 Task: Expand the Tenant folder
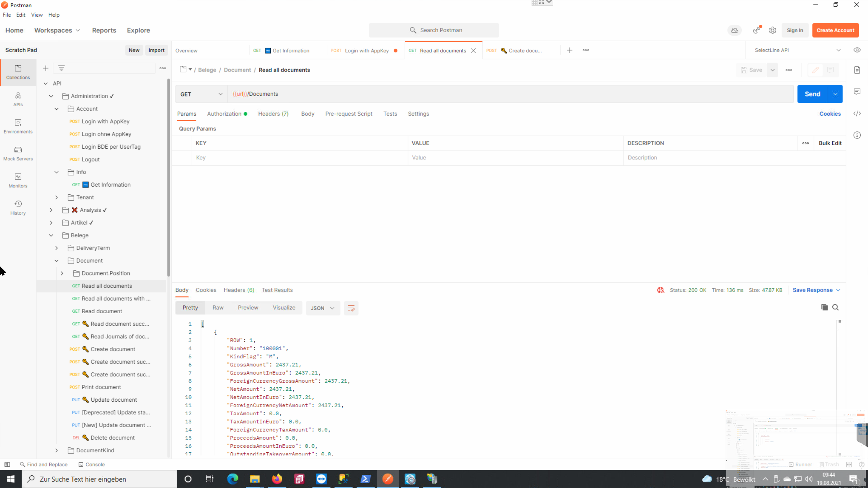click(x=56, y=197)
